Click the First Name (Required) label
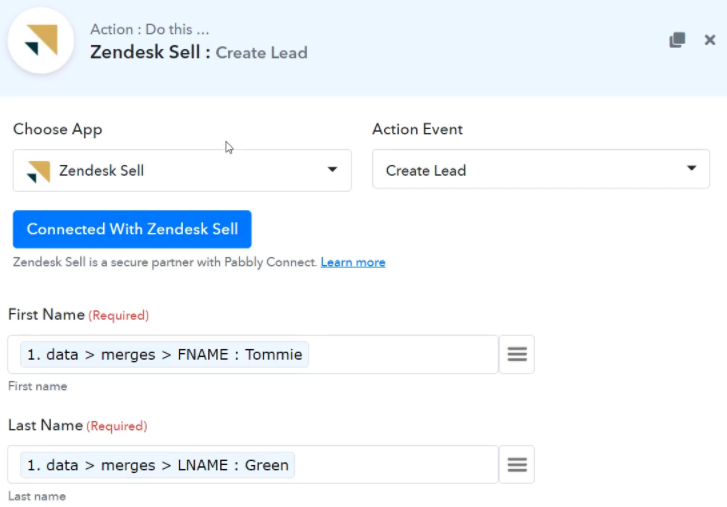This screenshot has height=507, width=727. pyautogui.click(x=78, y=315)
